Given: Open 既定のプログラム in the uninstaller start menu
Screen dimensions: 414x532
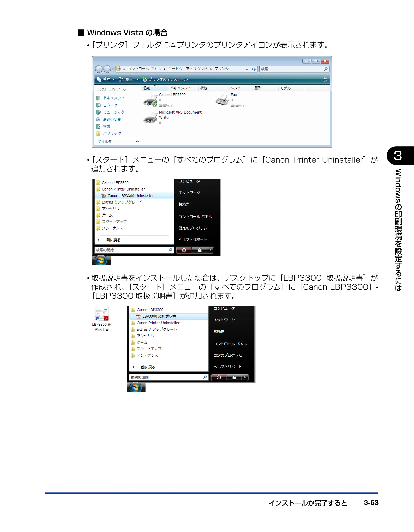Looking at the screenshot, I should pos(193,228).
